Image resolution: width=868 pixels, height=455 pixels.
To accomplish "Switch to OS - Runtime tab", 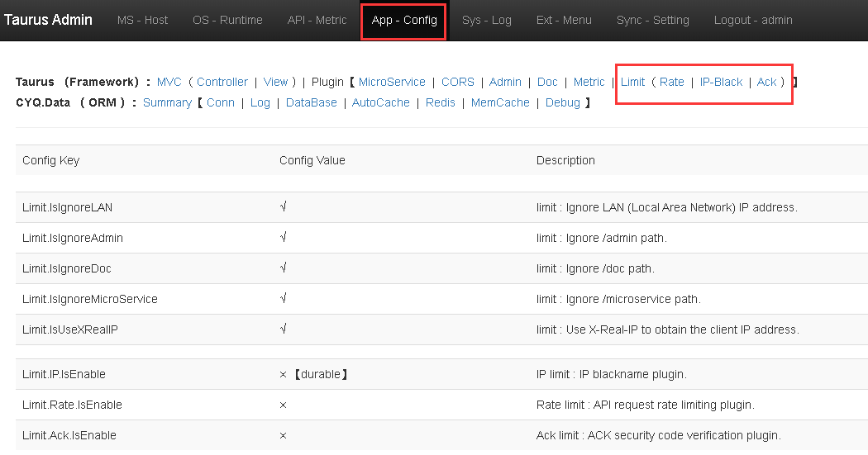I will tap(227, 20).
